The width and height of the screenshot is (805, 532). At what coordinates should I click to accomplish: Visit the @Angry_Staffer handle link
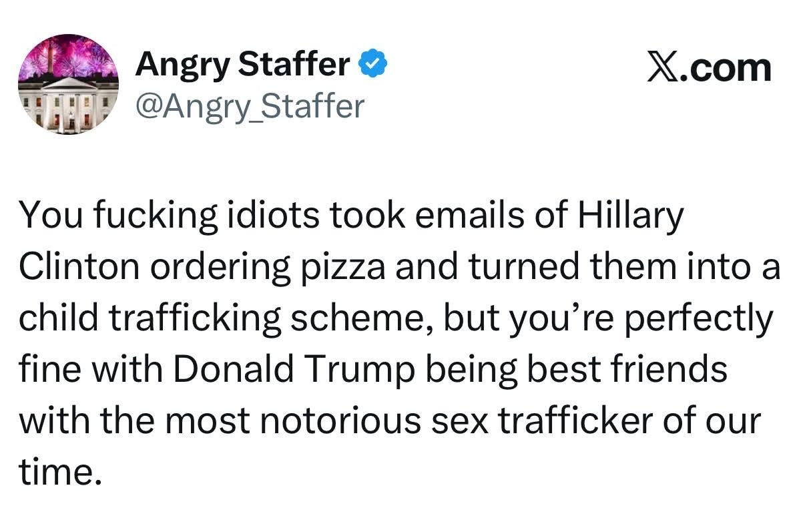250,105
